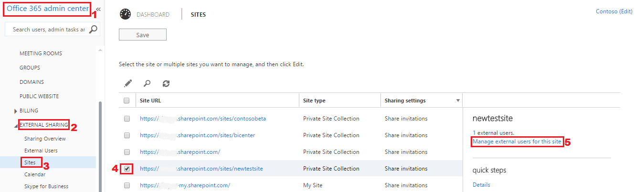Uncheck the newtestsite row checkbox
Image resolution: width=644 pixels, height=192 pixels.
tap(127, 169)
